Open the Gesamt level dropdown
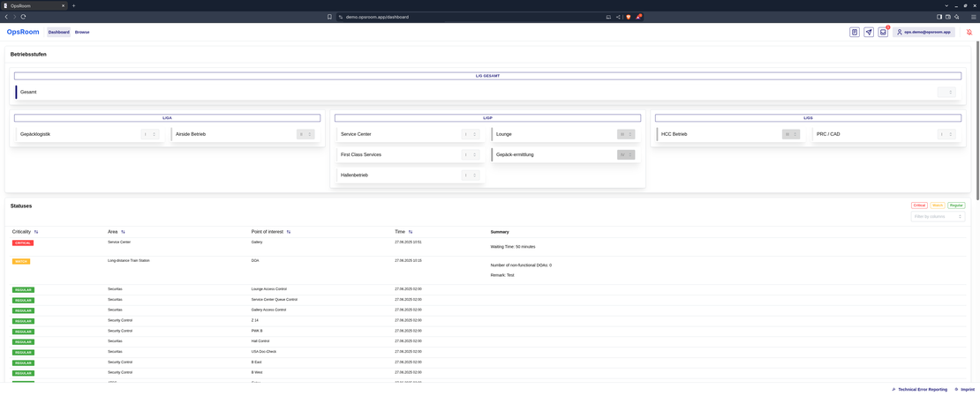Image resolution: width=980 pixels, height=396 pixels. click(946, 92)
